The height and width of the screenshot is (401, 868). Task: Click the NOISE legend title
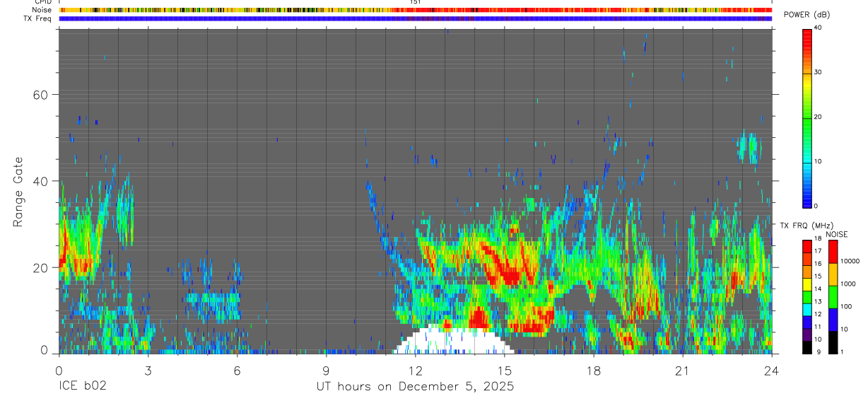click(x=835, y=234)
